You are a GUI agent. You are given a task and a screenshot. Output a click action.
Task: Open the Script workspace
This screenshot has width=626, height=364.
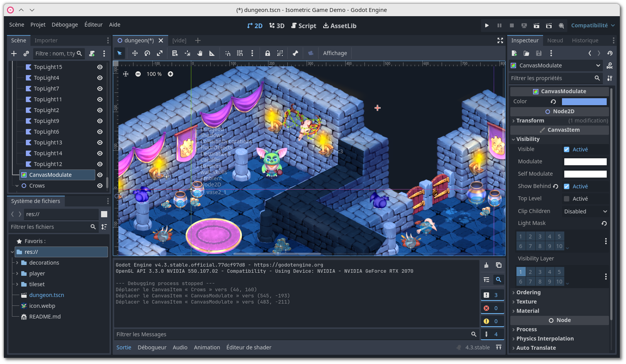click(x=304, y=26)
